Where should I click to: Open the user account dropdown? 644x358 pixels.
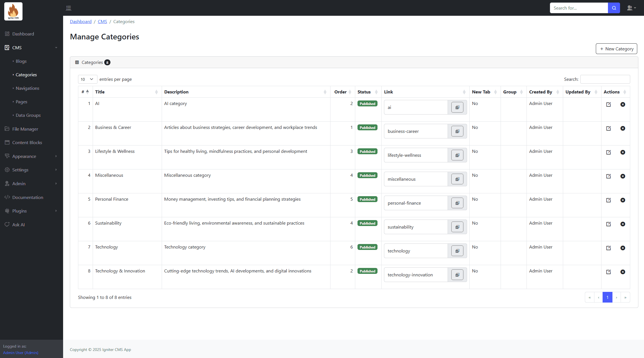631,8
